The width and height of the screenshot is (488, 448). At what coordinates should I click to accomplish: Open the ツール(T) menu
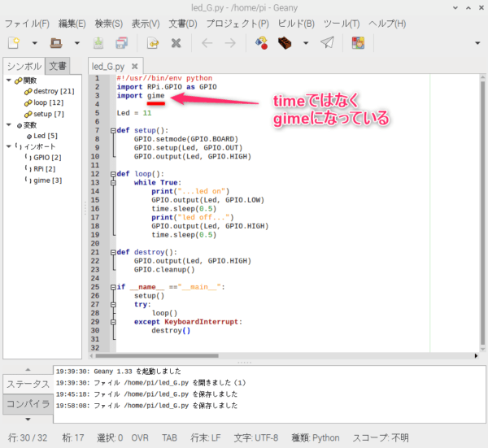point(342,24)
